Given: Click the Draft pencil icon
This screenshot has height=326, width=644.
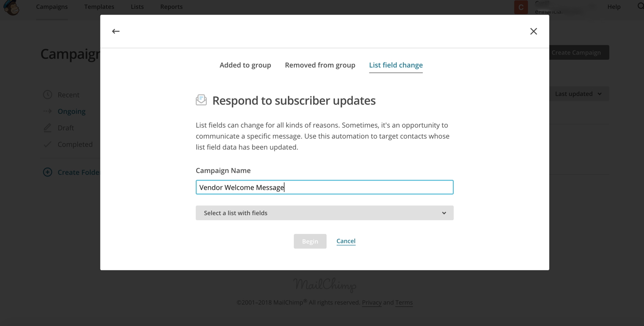Looking at the screenshot, I should pyautogui.click(x=48, y=127).
